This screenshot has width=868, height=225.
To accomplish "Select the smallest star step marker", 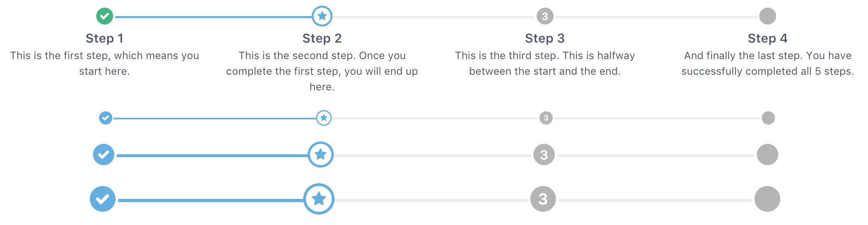I will click(x=324, y=118).
